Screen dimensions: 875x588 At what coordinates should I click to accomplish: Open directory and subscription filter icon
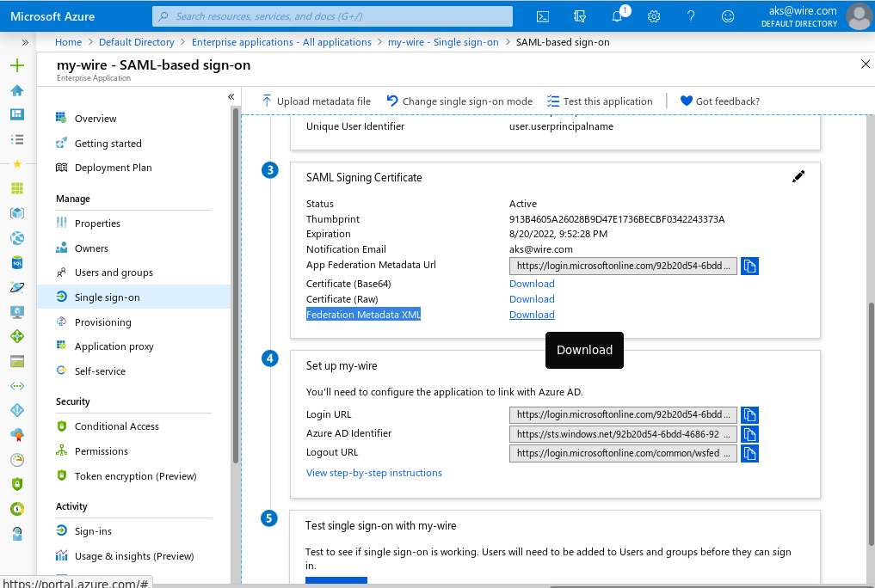click(x=580, y=16)
